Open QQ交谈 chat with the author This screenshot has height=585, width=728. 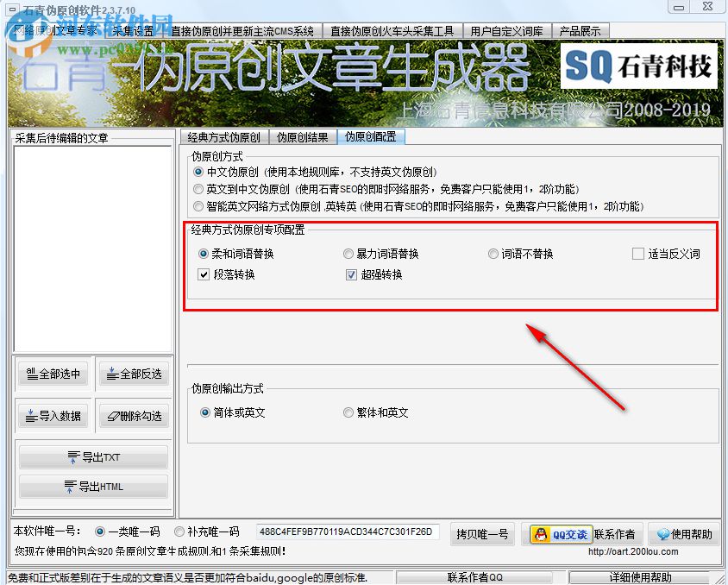pos(561,534)
